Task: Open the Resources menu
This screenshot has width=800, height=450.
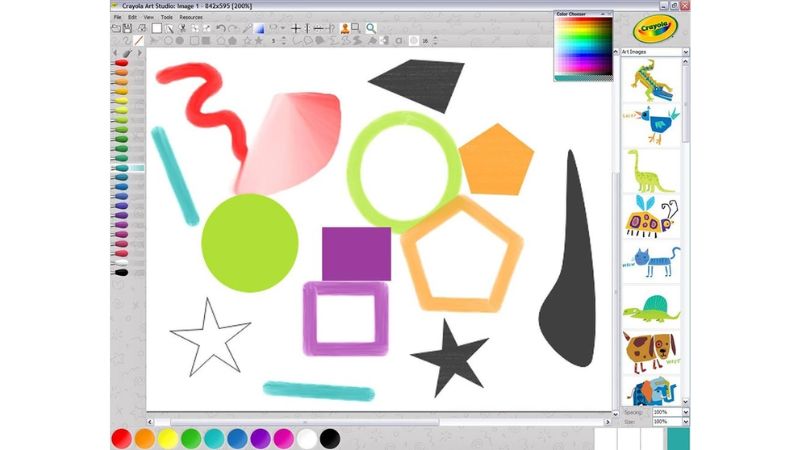Action: coord(190,17)
